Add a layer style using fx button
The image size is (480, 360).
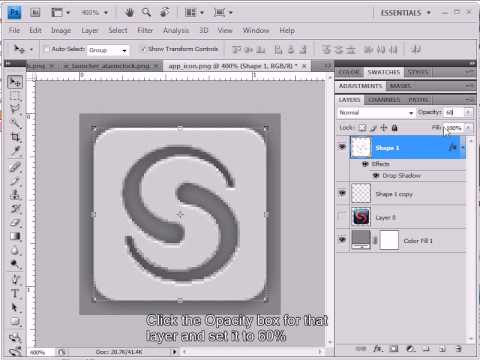pyautogui.click(x=378, y=349)
